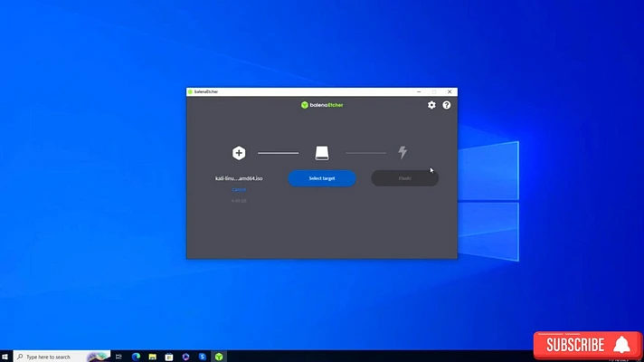644x362 pixels.
Task: Click the greyed-out Flash! button
Action: coord(405,178)
